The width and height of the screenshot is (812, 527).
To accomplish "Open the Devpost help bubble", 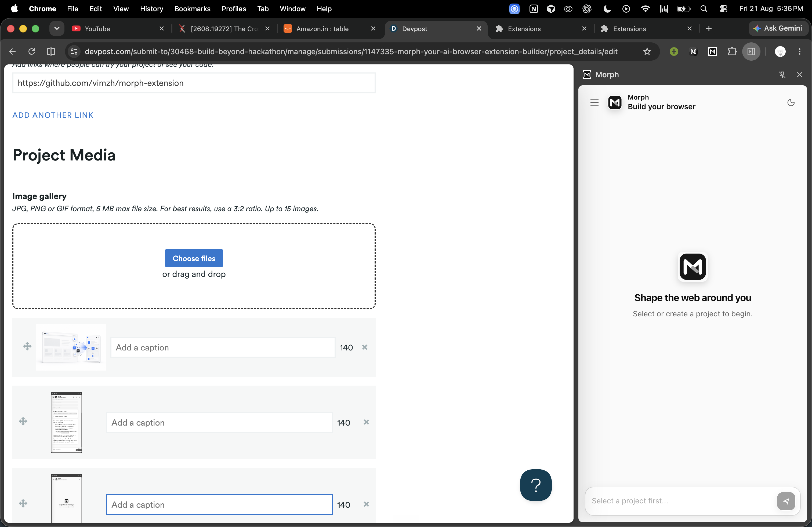I will click(x=536, y=485).
